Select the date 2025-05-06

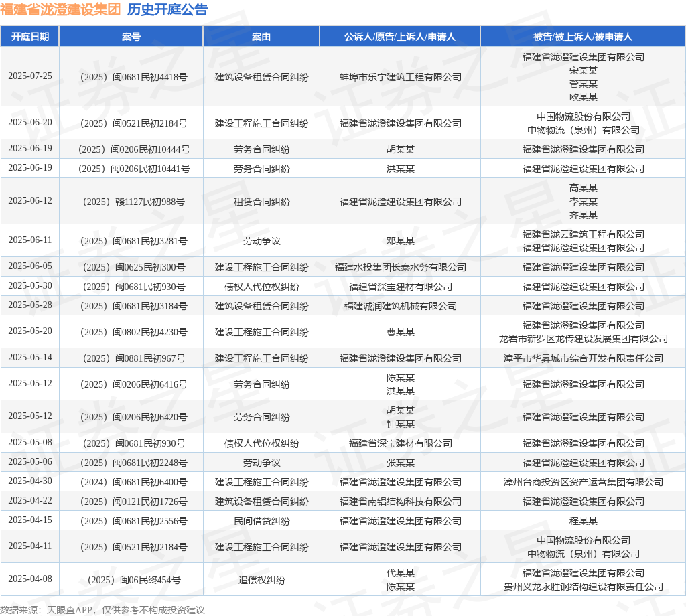click(x=29, y=462)
